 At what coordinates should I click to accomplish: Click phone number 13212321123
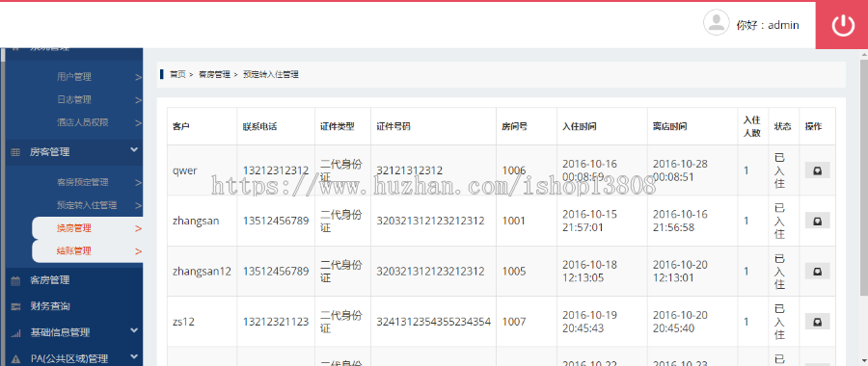tap(276, 322)
